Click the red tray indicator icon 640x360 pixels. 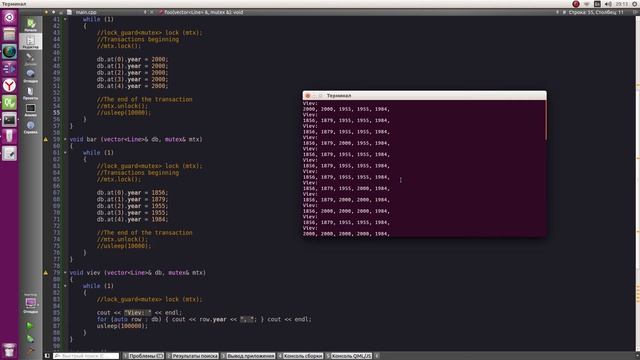click(576, 4)
